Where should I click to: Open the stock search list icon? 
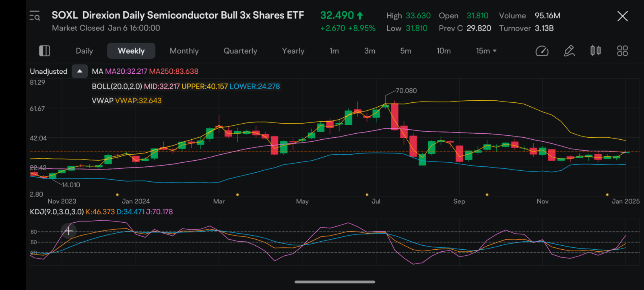click(35, 16)
